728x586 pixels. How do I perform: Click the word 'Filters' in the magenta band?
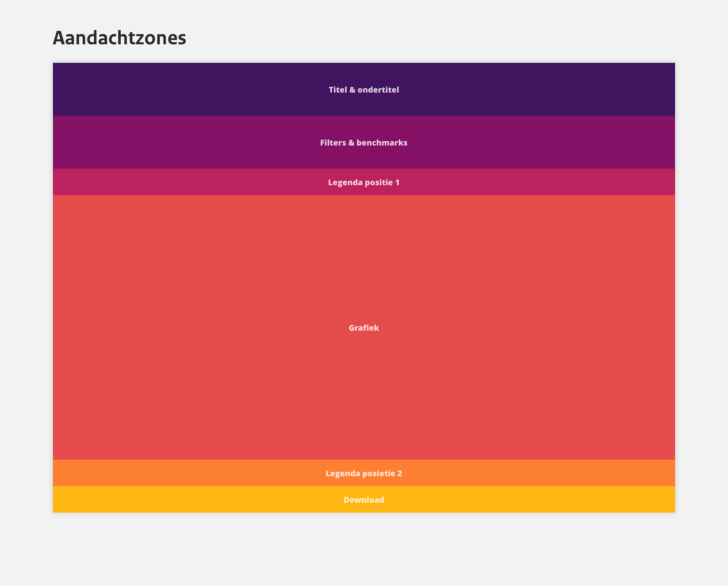pos(333,143)
